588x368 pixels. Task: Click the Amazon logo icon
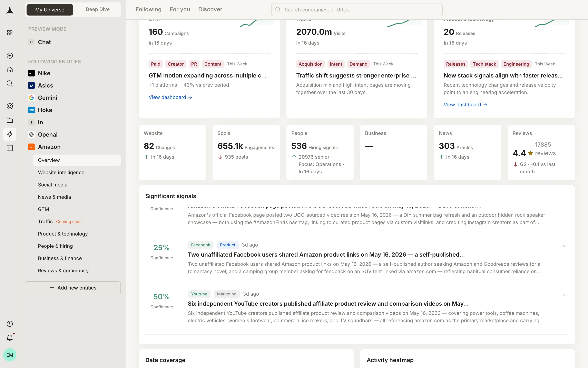[31, 147]
